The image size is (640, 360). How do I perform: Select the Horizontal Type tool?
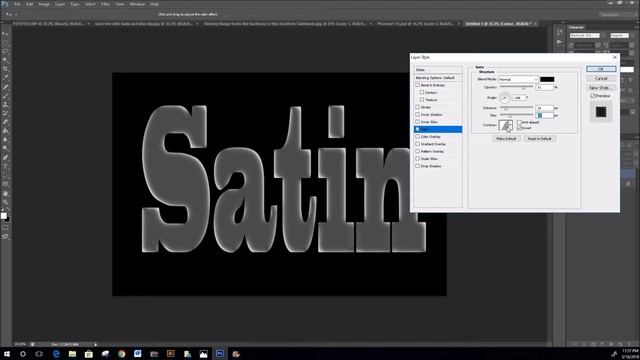5,167
